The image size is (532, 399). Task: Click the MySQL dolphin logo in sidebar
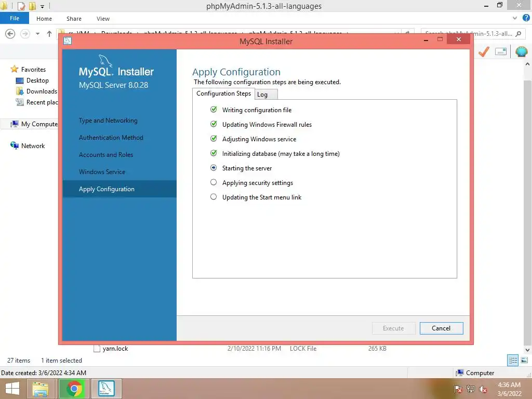[105, 60]
